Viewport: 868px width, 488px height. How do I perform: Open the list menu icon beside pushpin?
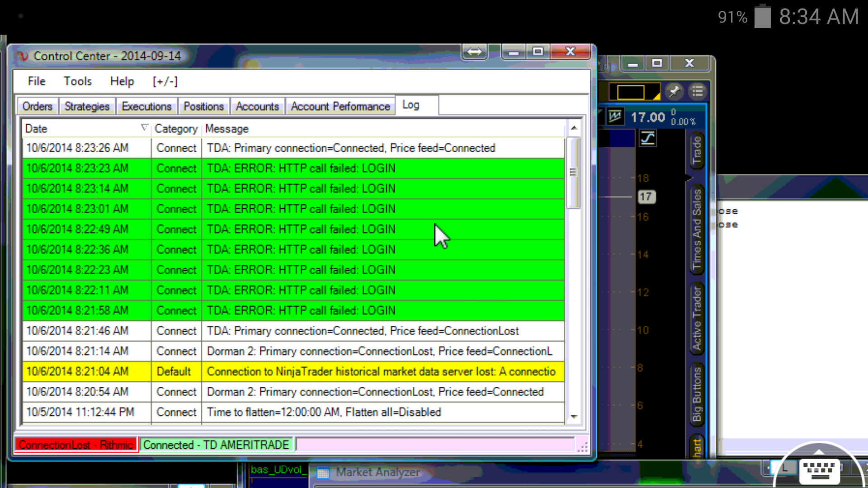tap(698, 92)
